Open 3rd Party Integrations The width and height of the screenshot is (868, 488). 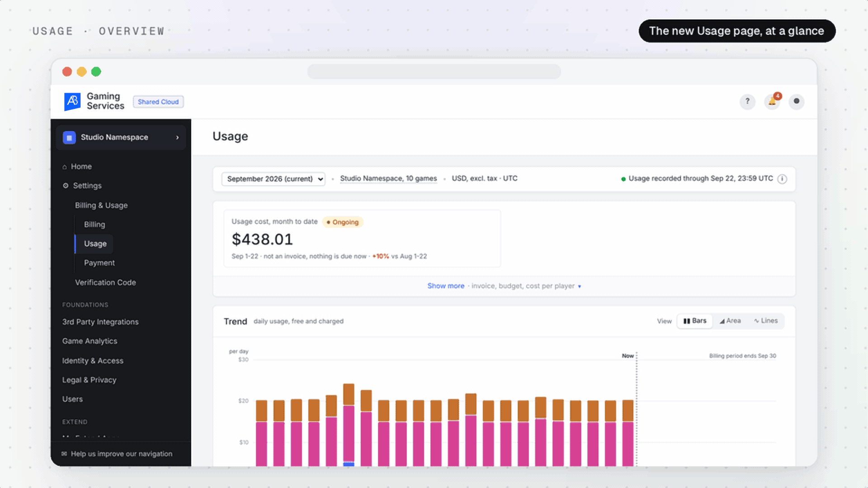[100, 322]
